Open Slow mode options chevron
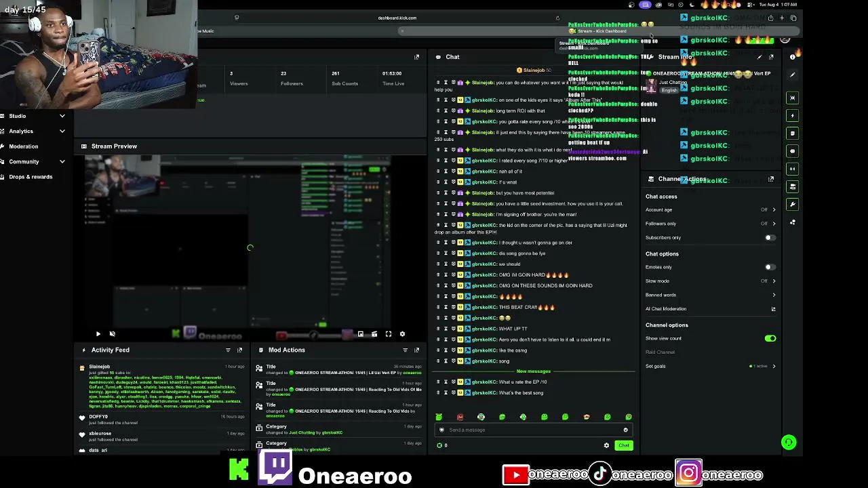This screenshot has width=868, height=488. click(x=774, y=281)
